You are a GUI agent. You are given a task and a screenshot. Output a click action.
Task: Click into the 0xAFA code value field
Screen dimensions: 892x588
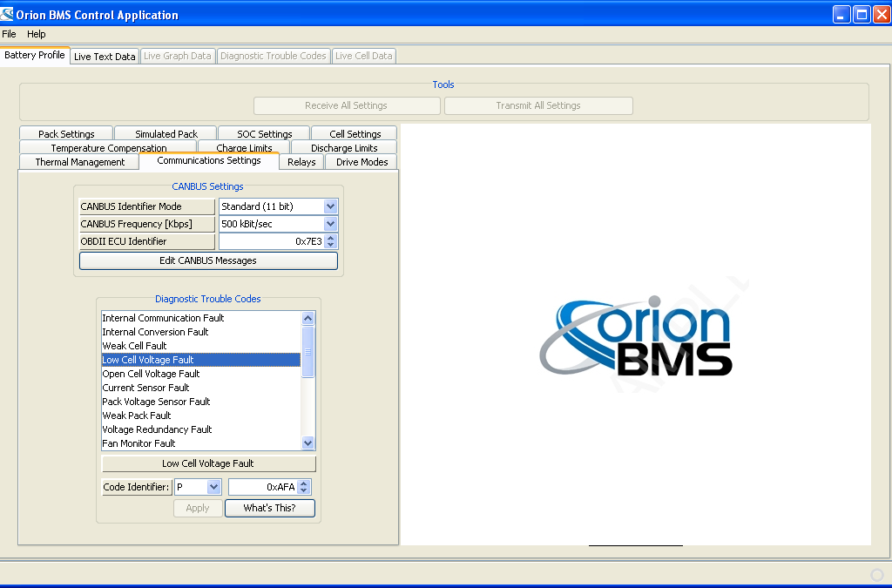point(263,487)
